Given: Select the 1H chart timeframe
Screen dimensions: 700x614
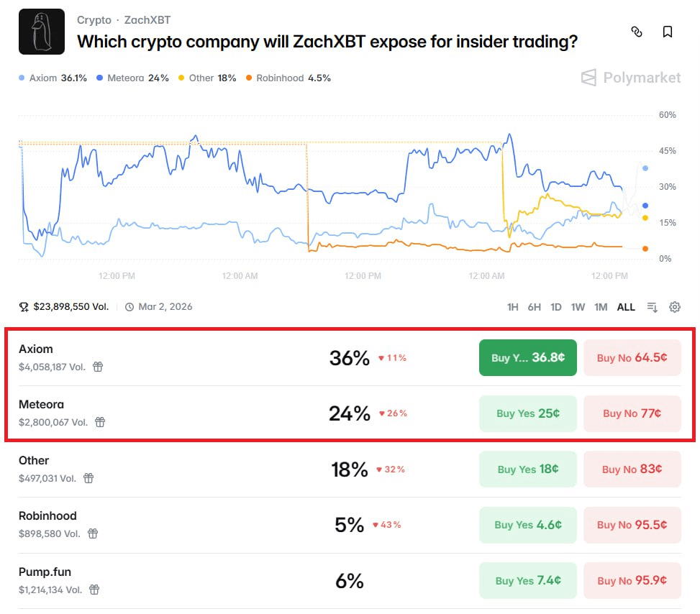Looking at the screenshot, I should pos(512,307).
